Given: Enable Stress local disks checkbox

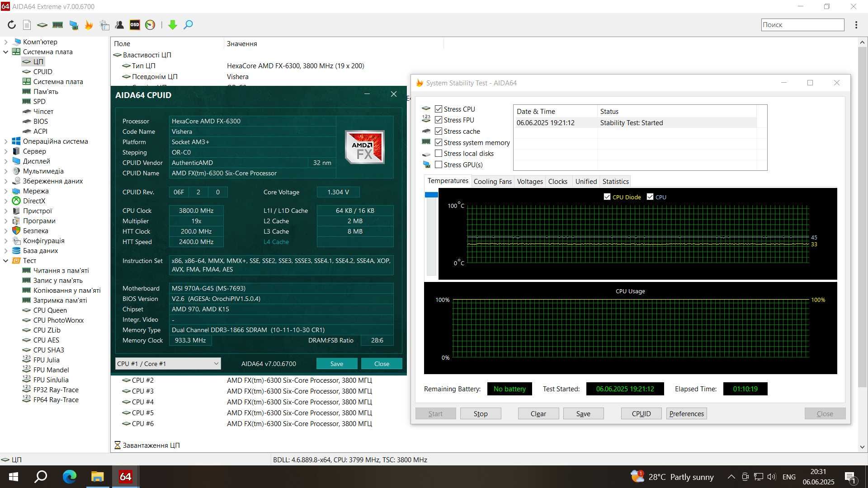Looking at the screenshot, I should point(439,153).
